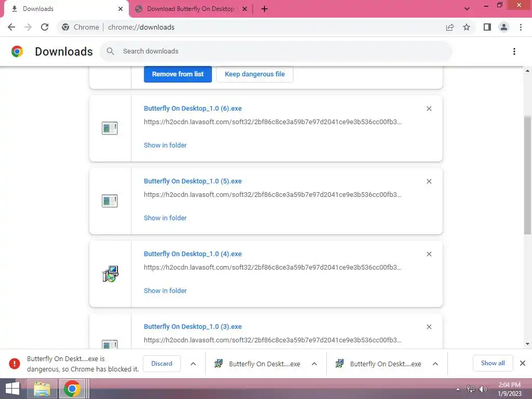Image resolution: width=532 pixels, height=399 pixels.
Task: Open the Chrome profile avatar
Action: (504, 27)
